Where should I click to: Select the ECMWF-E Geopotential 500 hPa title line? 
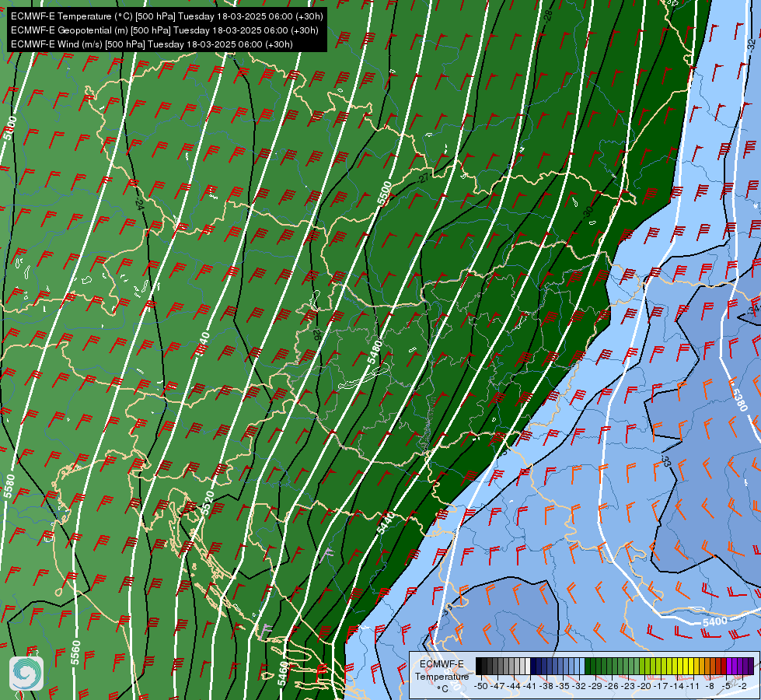165,30
